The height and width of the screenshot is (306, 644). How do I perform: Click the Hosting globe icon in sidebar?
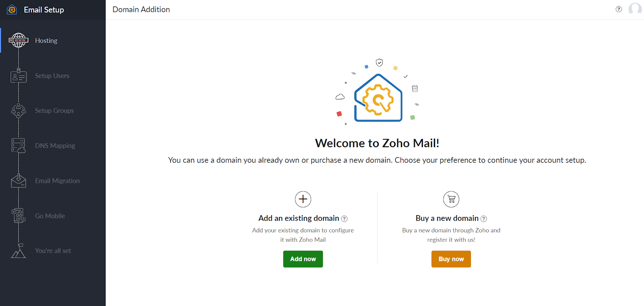tap(19, 40)
